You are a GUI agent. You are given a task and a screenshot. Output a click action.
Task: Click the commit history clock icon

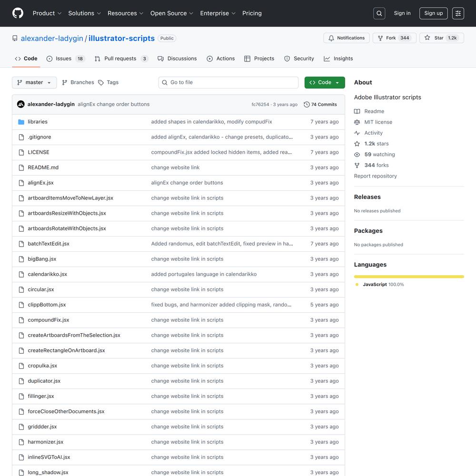tap(307, 104)
